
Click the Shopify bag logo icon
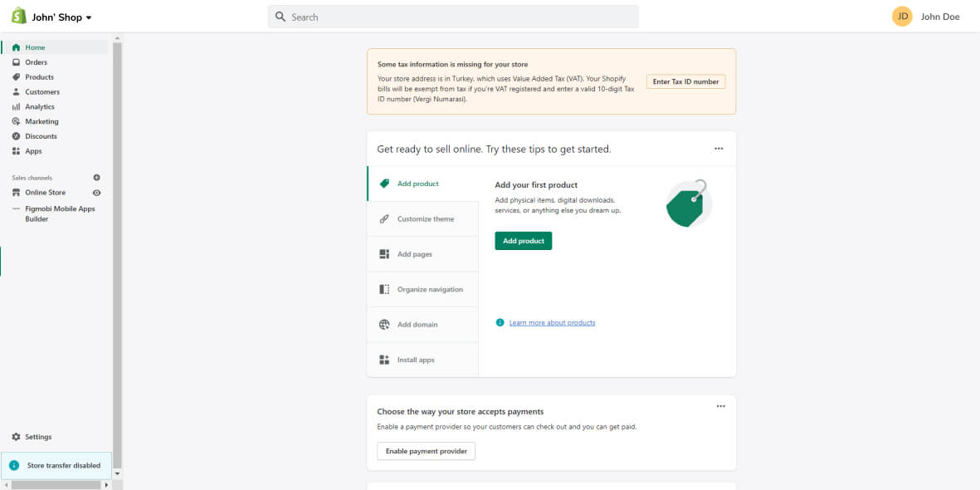pyautogui.click(x=18, y=16)
